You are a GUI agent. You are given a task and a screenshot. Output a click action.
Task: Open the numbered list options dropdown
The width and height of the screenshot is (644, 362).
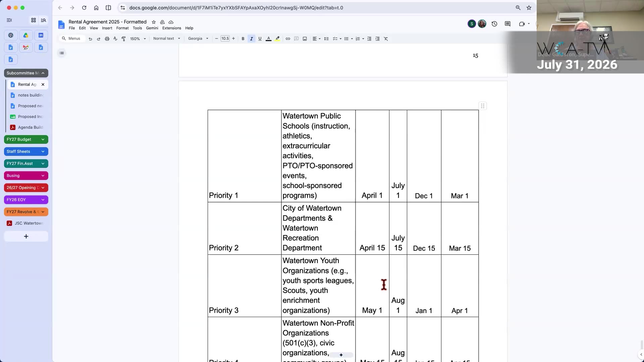[x=360, y=39]
